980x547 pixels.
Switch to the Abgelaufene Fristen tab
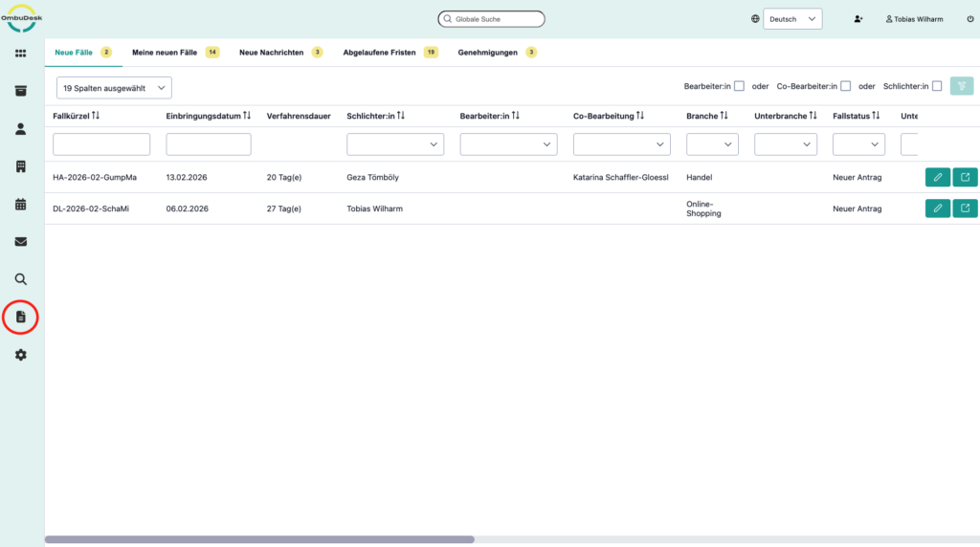380,53
